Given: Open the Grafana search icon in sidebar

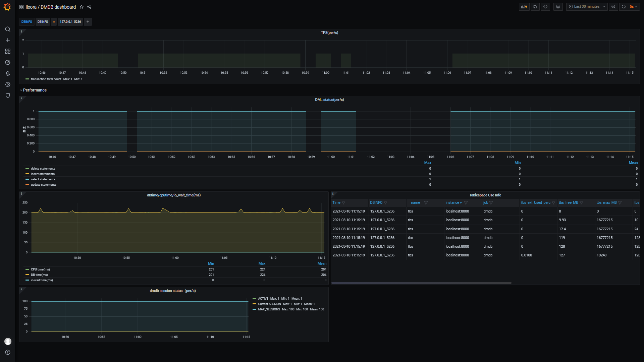Looking at the screenshot, I should (7, 29).
